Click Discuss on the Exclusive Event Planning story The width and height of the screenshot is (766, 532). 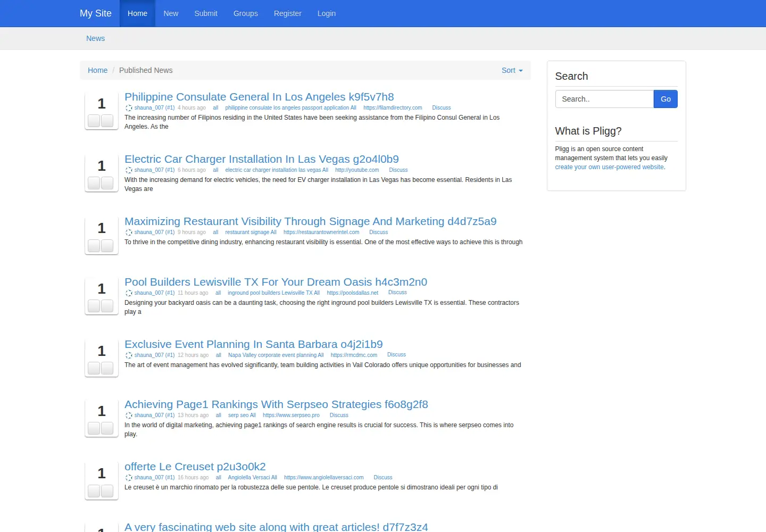point(396,355)
